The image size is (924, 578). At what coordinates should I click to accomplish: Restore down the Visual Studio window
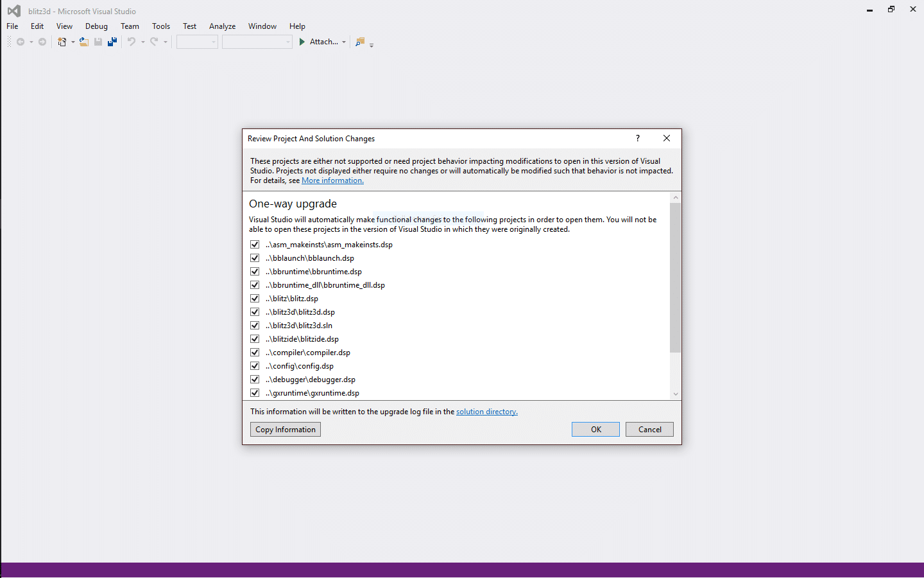click(891, 10)
